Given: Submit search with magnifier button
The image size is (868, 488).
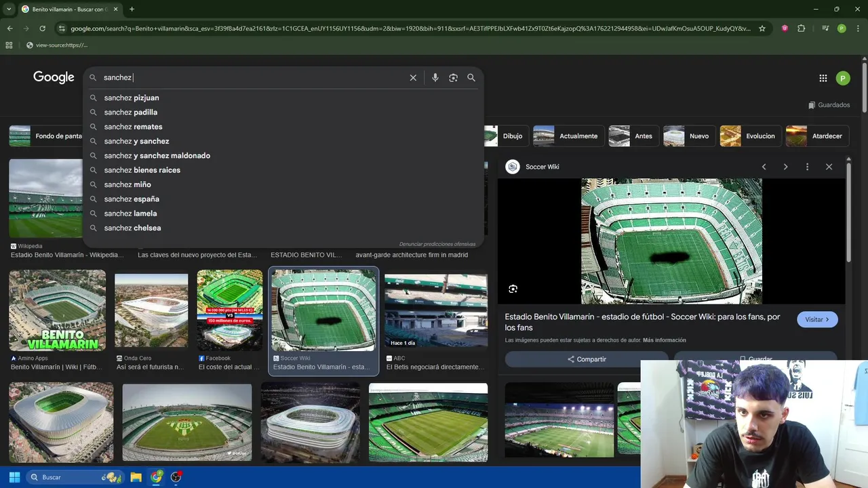Looking at the screenshot, I should tap(471, 78).
